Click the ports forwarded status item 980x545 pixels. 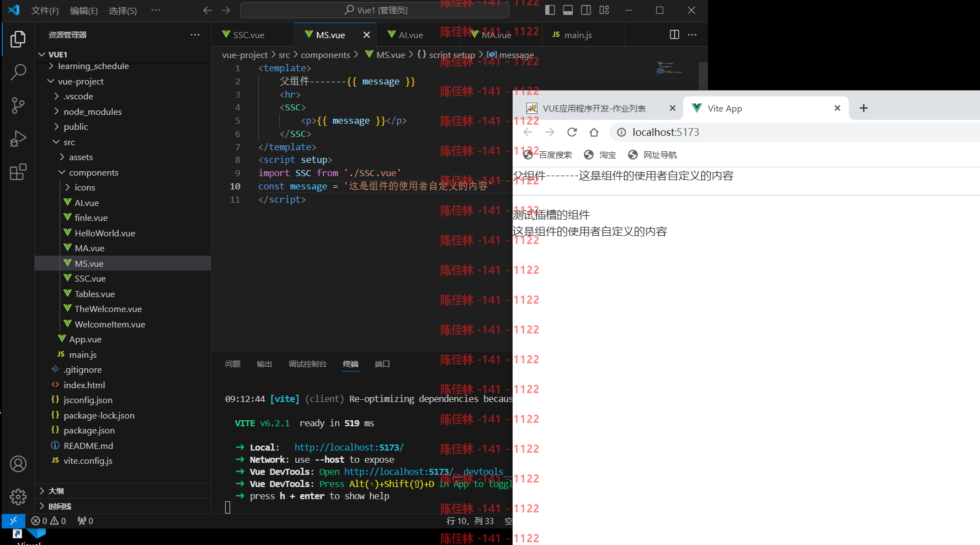point(85,521)
